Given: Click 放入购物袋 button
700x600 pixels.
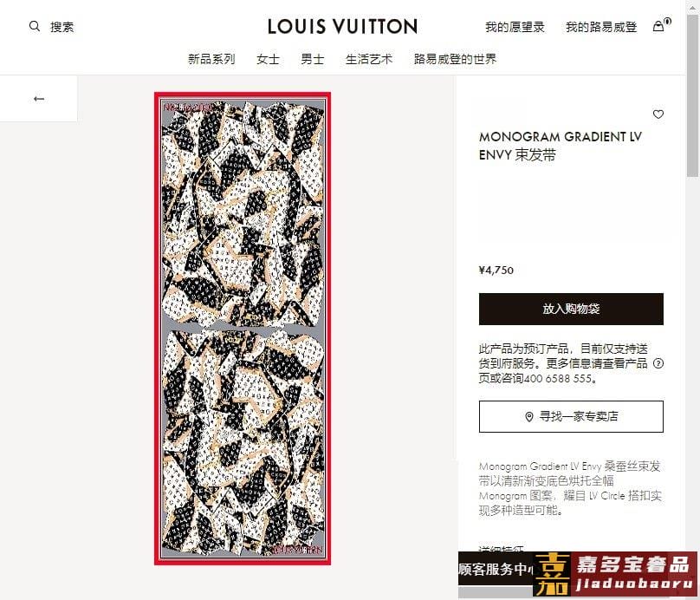Looking at the screenshot, I should tap(571, 310).
